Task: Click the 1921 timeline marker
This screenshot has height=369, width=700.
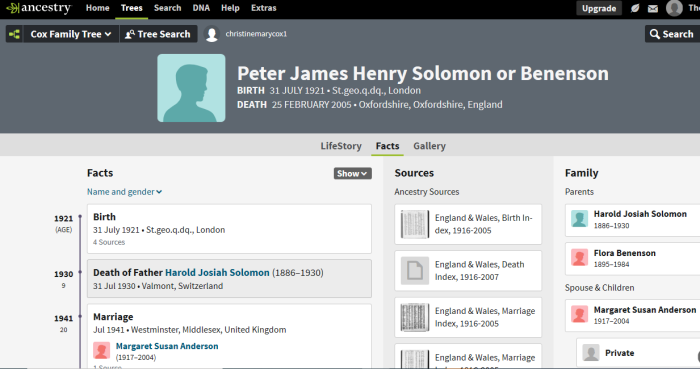Action: [x=80, y=217]
